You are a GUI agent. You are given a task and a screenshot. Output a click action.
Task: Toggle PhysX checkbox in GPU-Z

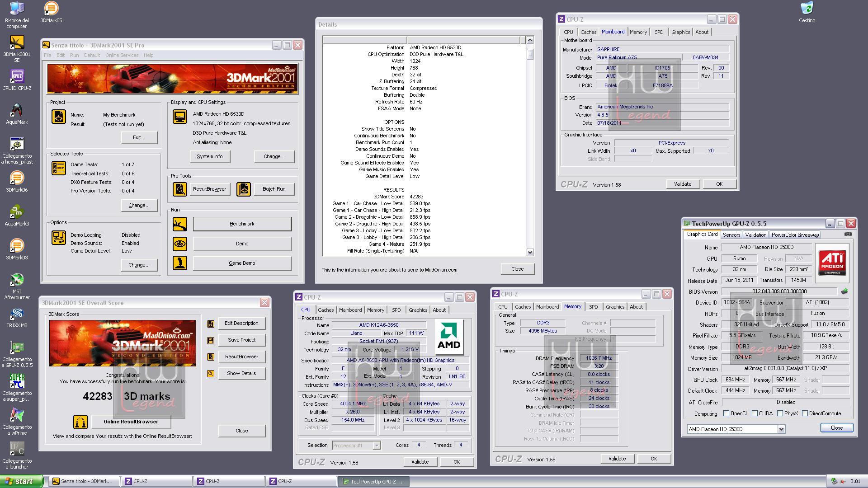pos(780,413)
